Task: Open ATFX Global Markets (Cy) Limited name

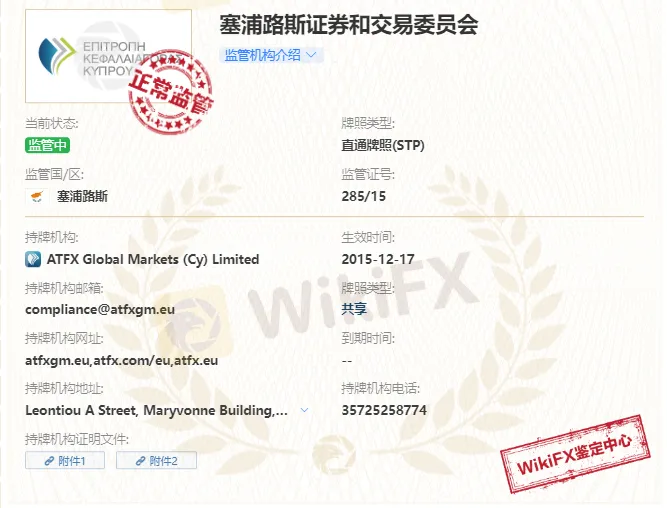Action: [x=152, y=259]
